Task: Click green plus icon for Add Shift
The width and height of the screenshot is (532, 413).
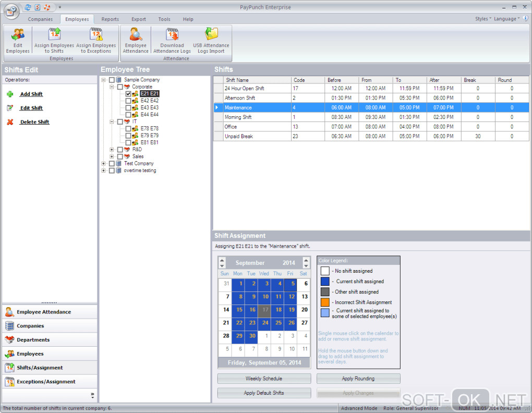Action: click(x=10, y=94)
